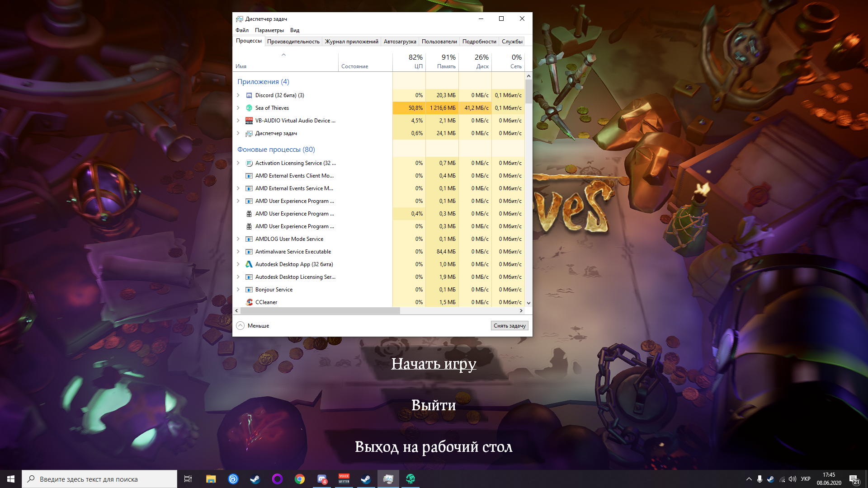Click the Task Manager taskbar icon

(x=388, y=479)
